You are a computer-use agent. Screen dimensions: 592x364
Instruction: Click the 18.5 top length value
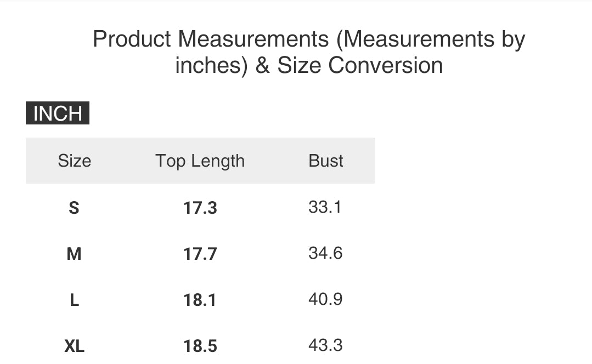point(200,346)
